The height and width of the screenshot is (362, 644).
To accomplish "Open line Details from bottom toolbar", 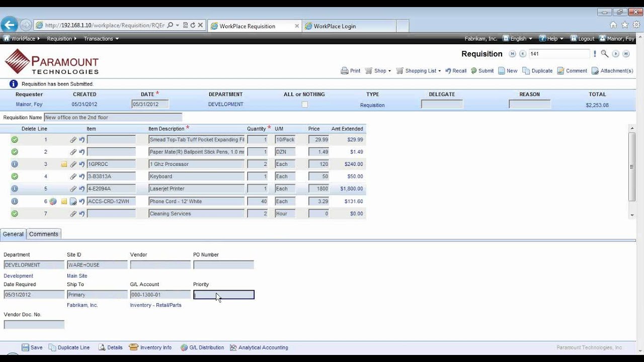I will 110,347.
